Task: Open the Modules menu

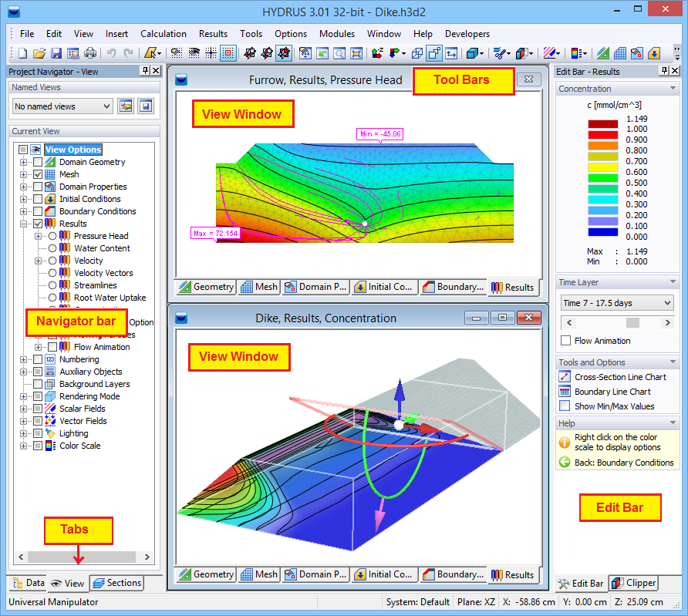Action: click(337, 34)
